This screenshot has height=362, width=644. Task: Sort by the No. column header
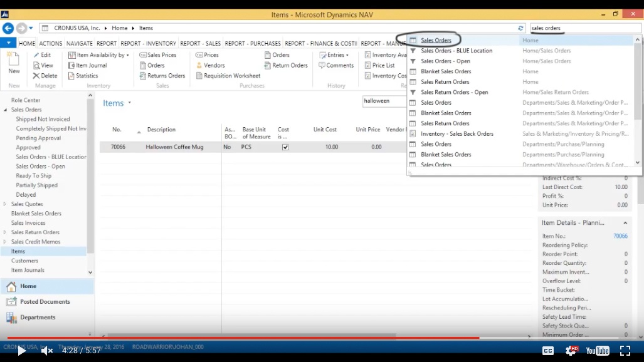coord(117,129)
